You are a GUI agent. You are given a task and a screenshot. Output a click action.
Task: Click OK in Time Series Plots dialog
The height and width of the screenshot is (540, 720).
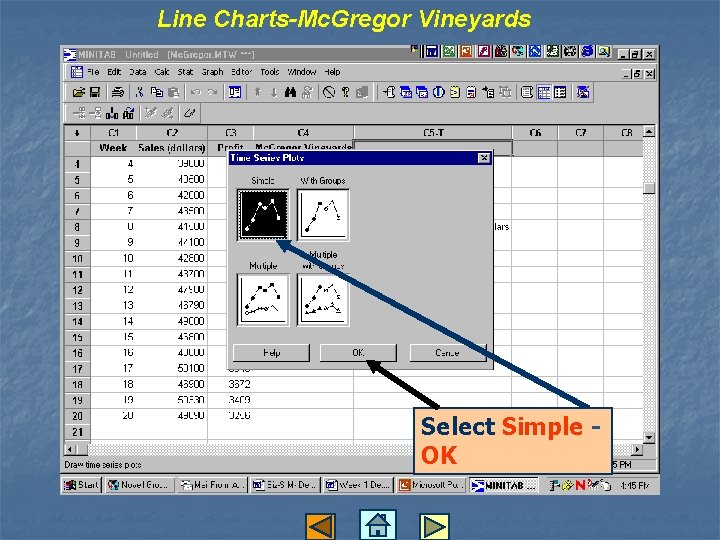click(358, 353)
